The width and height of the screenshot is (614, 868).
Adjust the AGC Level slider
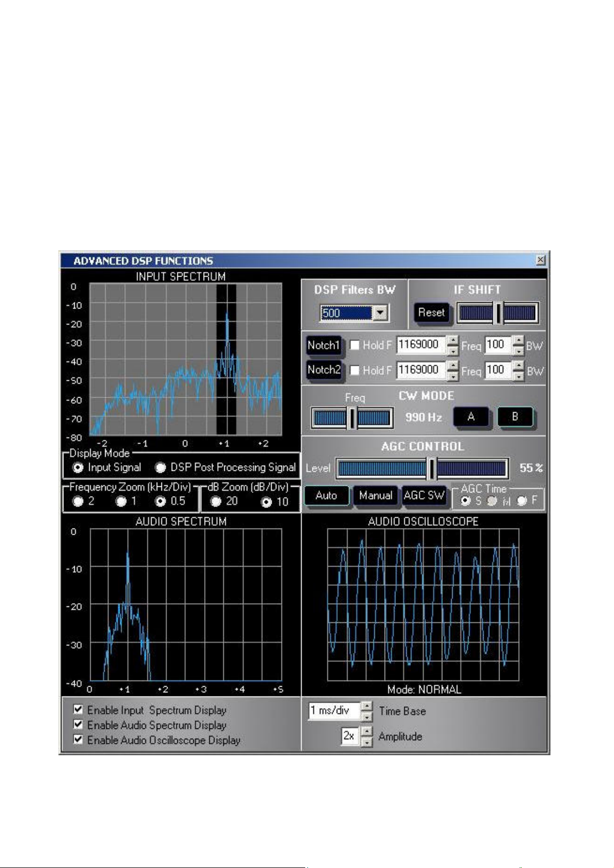click(422, 468)
